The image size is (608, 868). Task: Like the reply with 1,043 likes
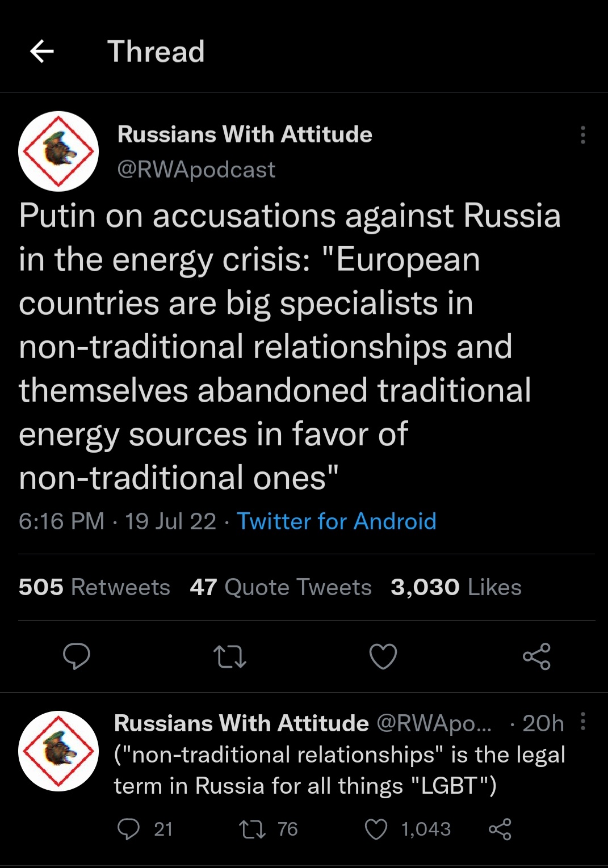pyautogui.click(x=376, y=829)
